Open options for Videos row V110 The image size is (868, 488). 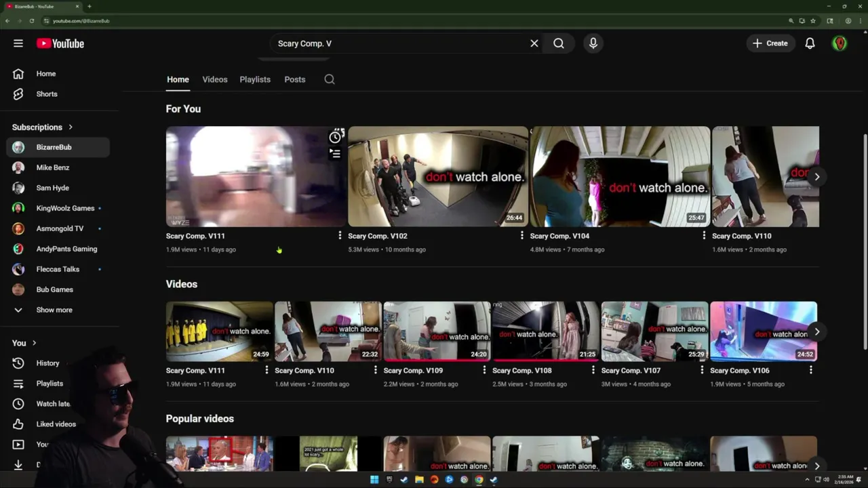(x=375, y=370)
